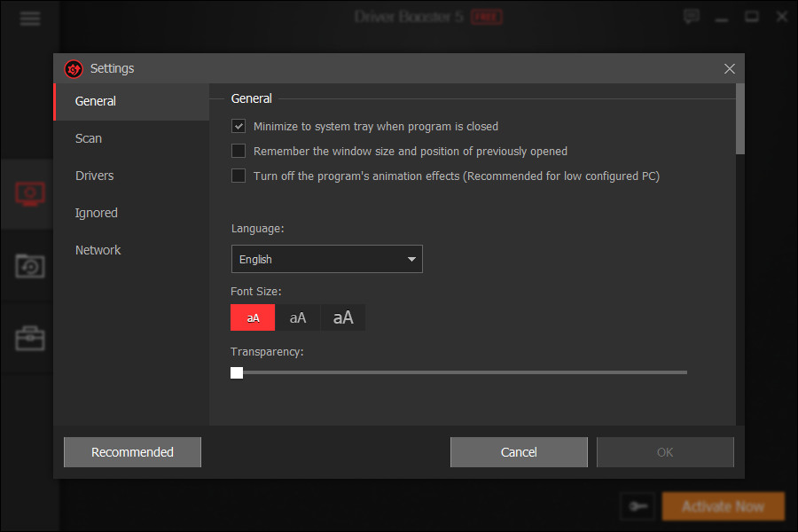The image size is (798, 532).
Task: Open the Language dropdown
Action: [x=326, y=259]
